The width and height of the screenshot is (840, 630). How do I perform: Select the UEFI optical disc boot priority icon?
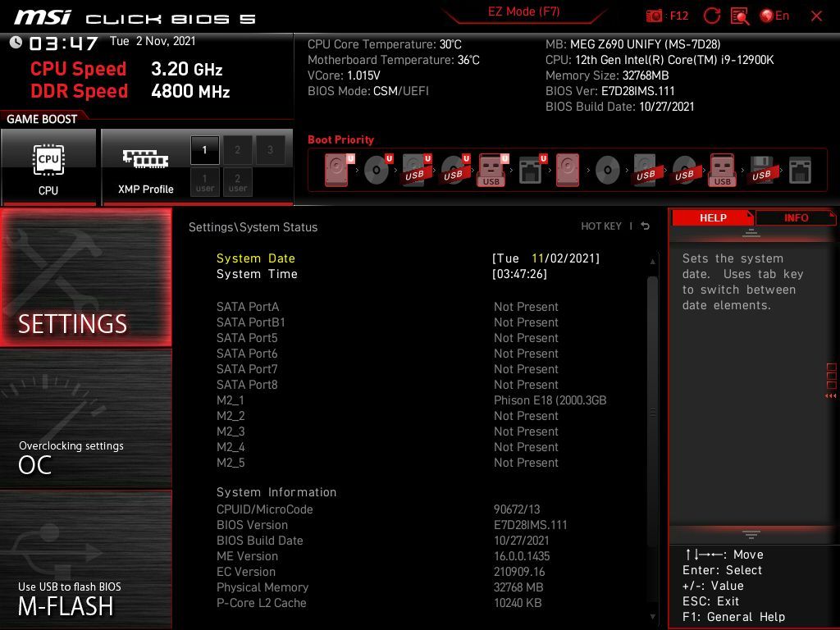(378, 170)
